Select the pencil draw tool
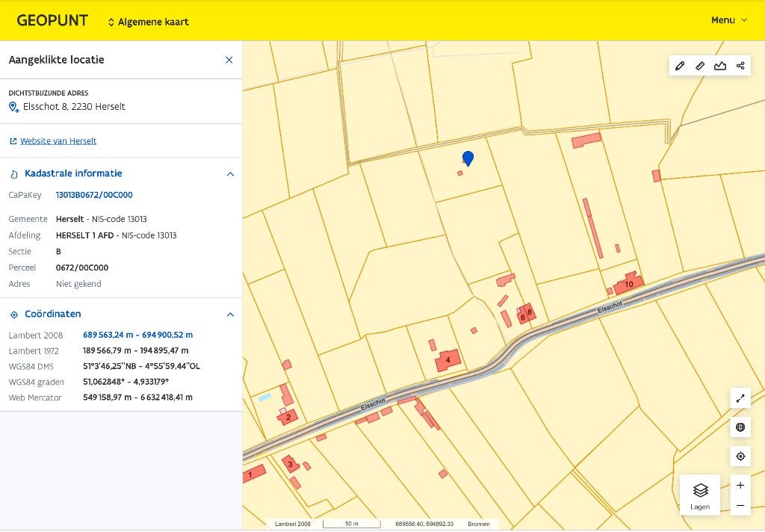Image resolution: width=765 pixels, height=532 pixels. click(x=680, y=66)
